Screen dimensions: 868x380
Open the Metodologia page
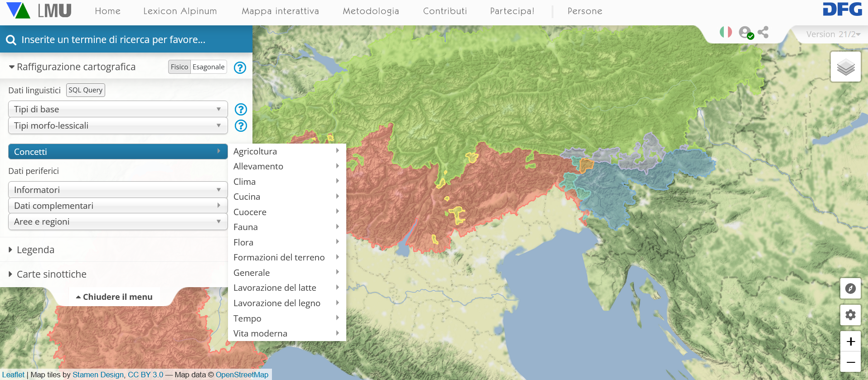(371, 11)
